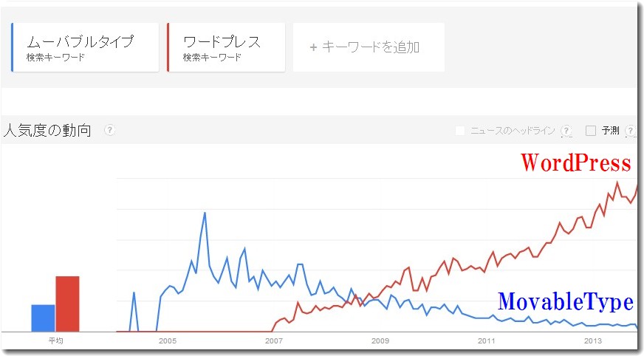This screenshot has height=356, width=644.
Task: Click help icon beside 人気度の動向
Action: [x=110, y=131]
